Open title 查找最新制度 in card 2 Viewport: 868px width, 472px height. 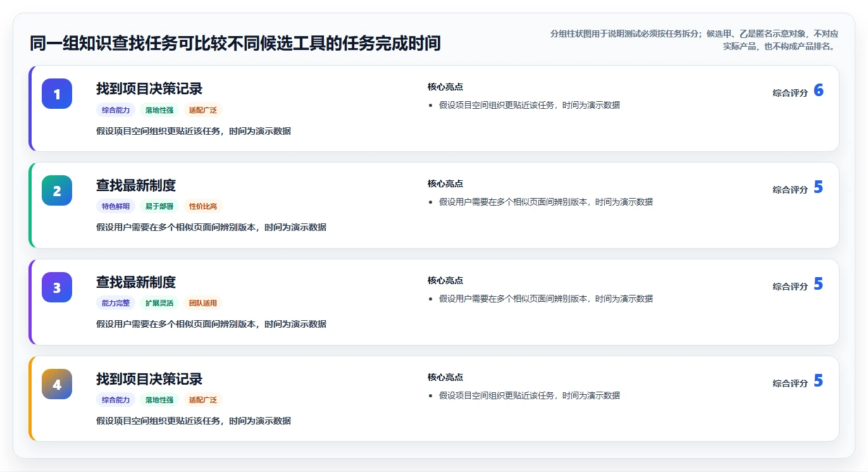pyautogui.click(x=136, y=185)
